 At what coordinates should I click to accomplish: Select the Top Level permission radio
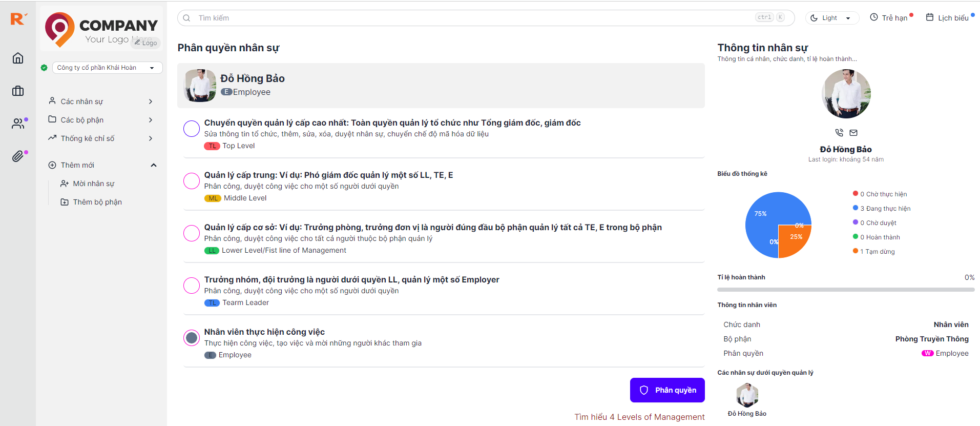tap(192, 129)
